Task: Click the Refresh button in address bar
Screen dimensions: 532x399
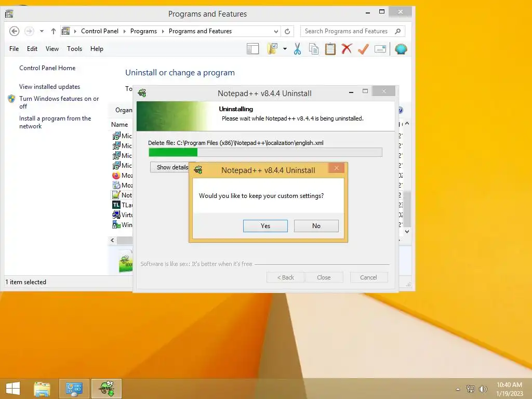Action: point(287,31)
